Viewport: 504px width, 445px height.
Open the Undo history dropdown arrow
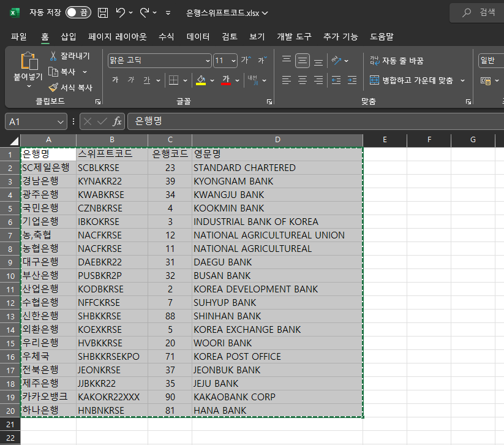(x=130, y=13)
